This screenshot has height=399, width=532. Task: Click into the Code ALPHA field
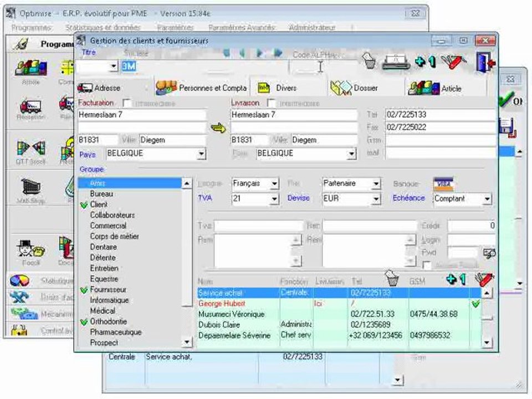pos(323,66)
